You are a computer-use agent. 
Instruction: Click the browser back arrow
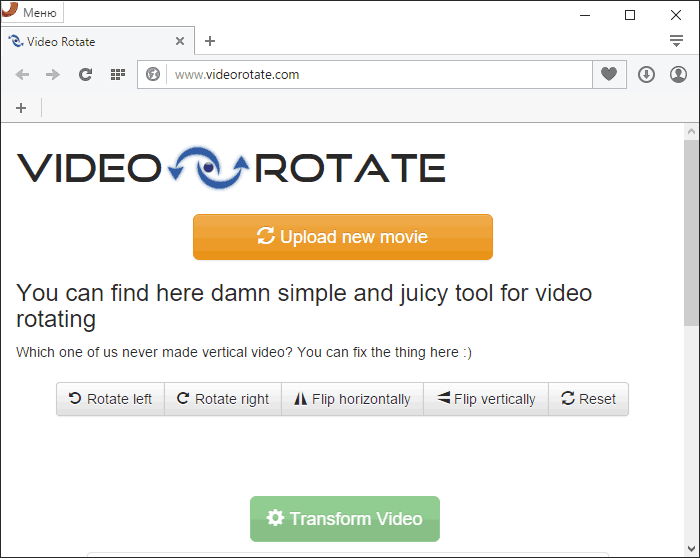pos(22,75)
